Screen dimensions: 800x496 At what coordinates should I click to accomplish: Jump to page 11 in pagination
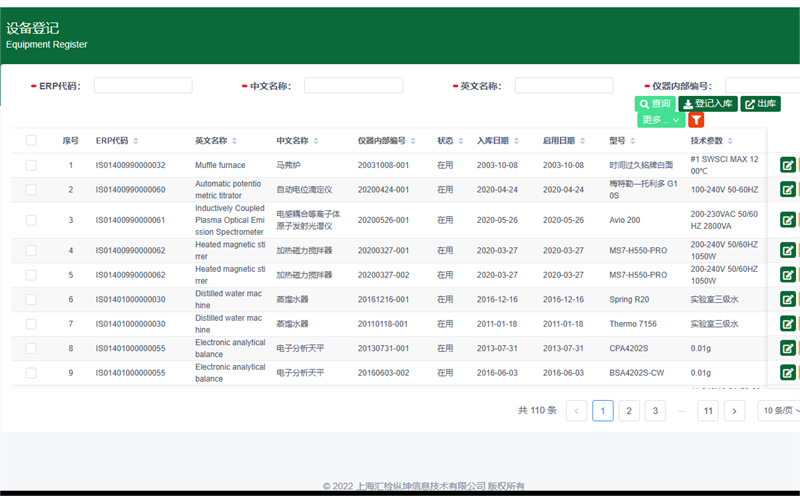pos(708,411)
